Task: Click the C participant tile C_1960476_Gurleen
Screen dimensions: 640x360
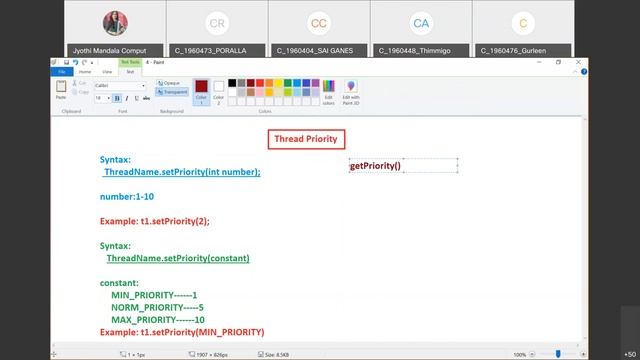Action: 523,29
